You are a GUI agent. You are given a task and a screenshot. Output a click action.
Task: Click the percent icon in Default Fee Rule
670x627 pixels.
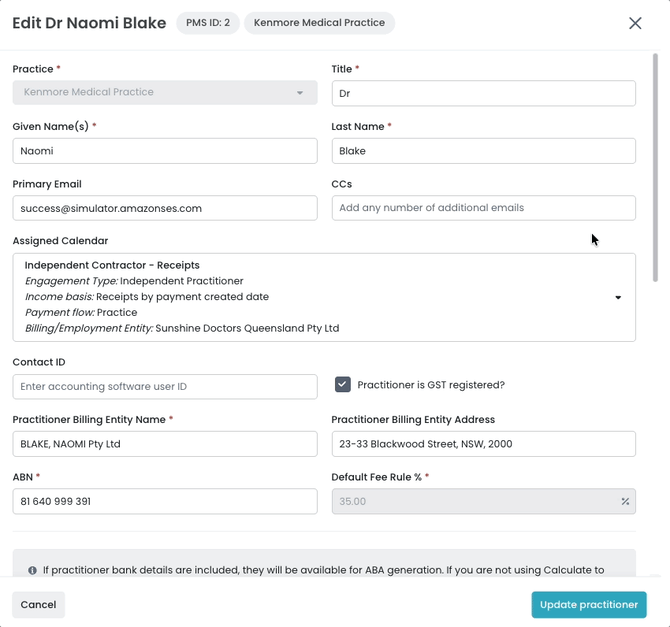(625, 501)
